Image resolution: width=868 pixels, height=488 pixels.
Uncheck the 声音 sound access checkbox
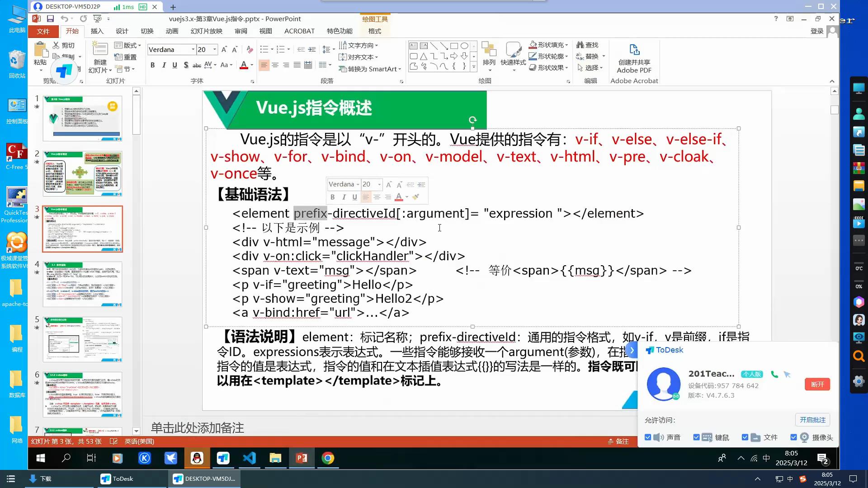pos(648,437)
